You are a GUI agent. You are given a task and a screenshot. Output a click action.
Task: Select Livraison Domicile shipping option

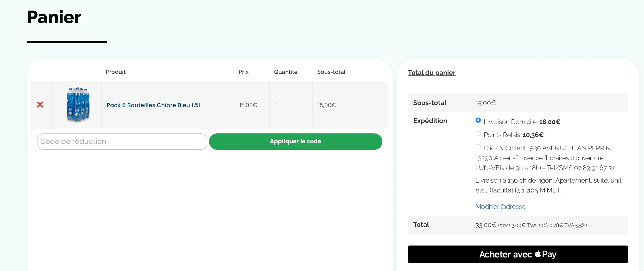pos(478,120)
